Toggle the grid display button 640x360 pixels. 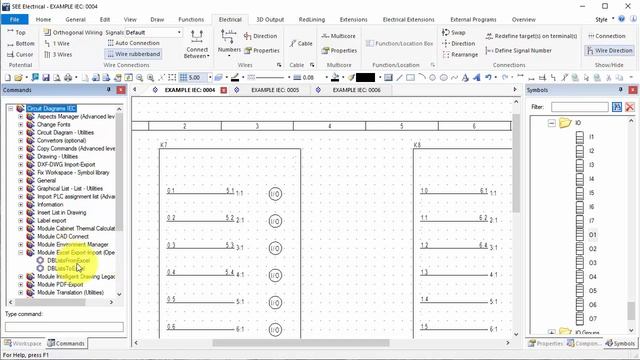[x=184, y=78]
